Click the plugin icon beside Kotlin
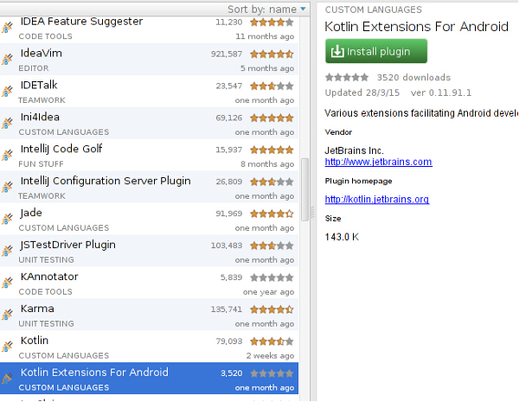 pyautogui.click(x=7, y=346)
